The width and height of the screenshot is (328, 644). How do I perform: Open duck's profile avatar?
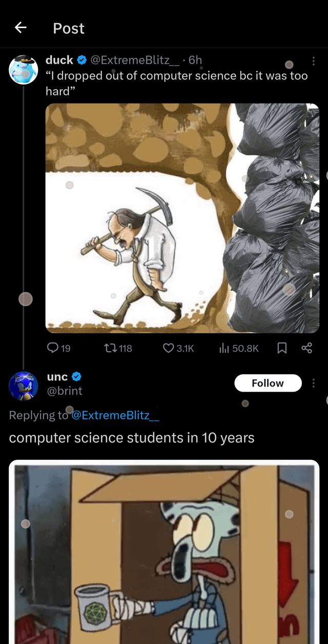coord(24,69)
